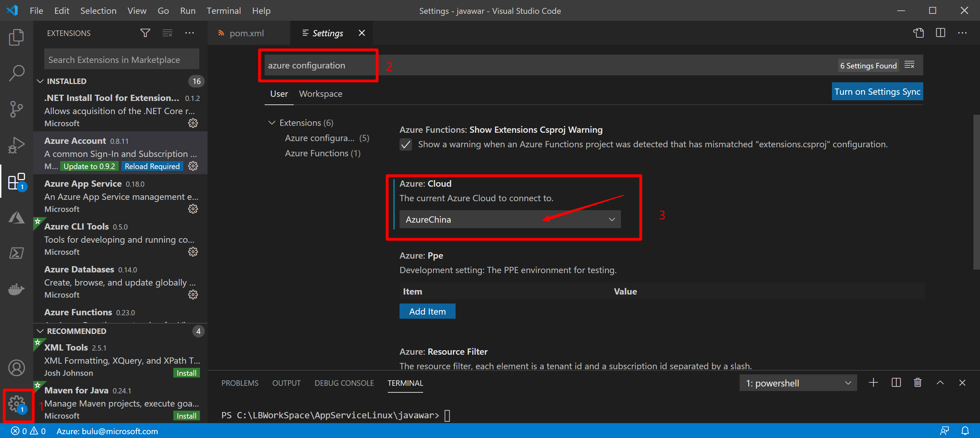
Task: Install the XML Tools extension
Action: (x=186, y=373)
